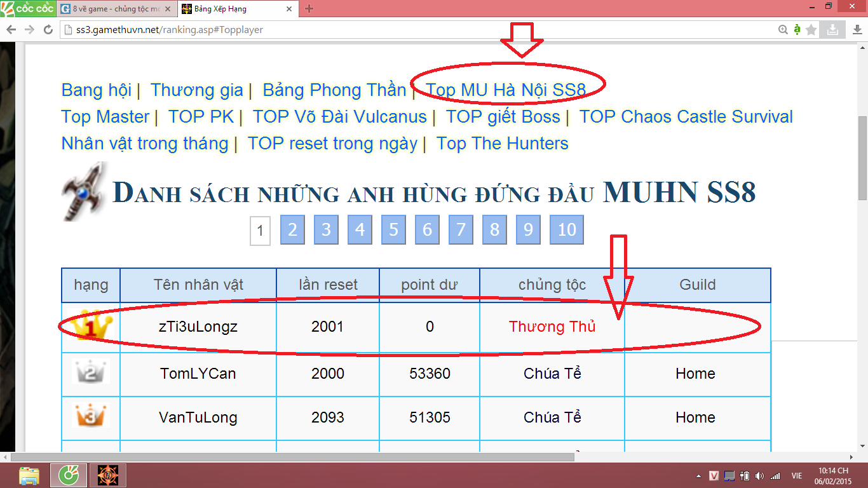Screen dimensions: 868x488
Task: Click the horizontal scrollbar right arrow
Action: point(852,457)
